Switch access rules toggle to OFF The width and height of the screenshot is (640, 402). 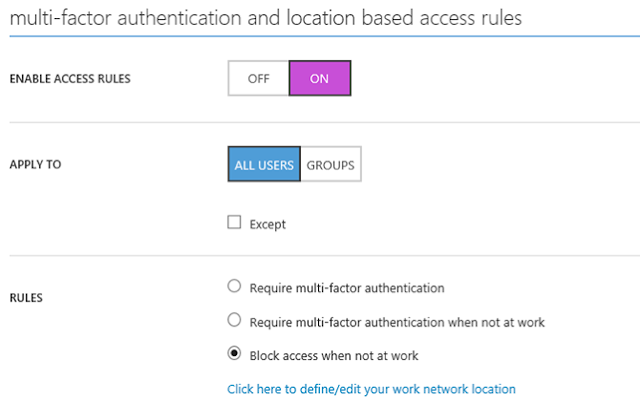[258, 79]
